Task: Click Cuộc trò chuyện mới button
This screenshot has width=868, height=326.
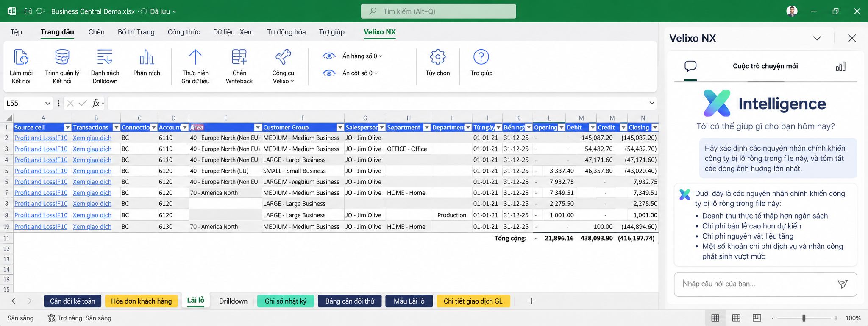Action: [x=765, y=66]
